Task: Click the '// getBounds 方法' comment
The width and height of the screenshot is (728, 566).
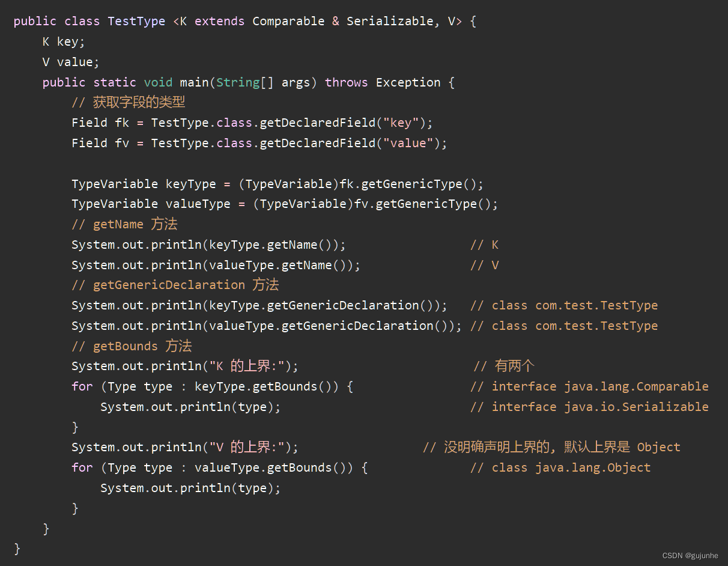Action: [x=132, y=346]
